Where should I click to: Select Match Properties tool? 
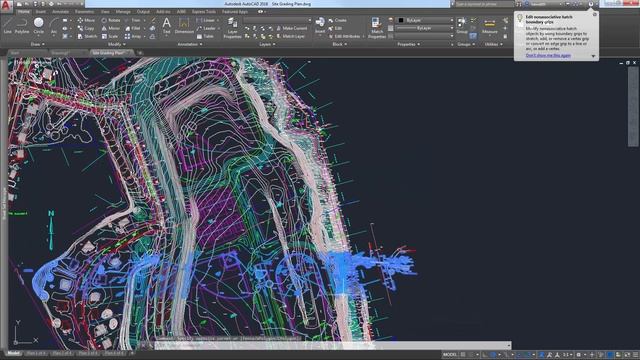376,28
